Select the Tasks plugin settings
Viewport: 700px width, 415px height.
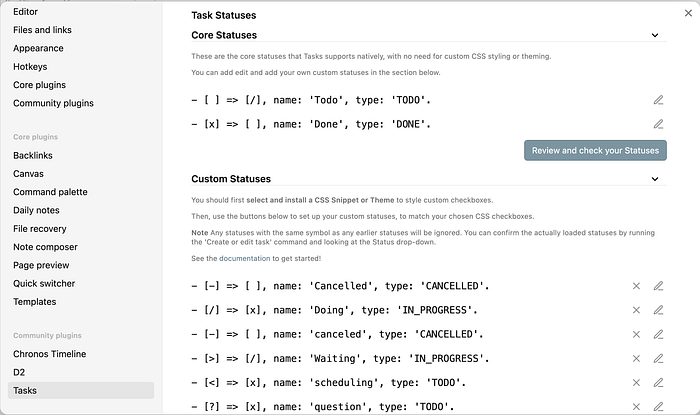click(x=81, y=390)
